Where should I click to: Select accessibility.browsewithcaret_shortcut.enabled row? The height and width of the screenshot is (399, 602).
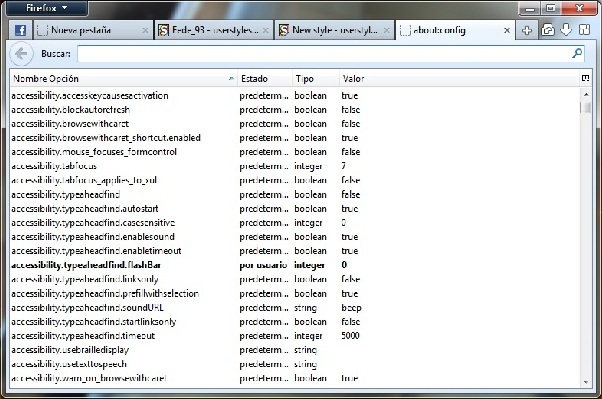pyautogui.click(x=295, y=138)
